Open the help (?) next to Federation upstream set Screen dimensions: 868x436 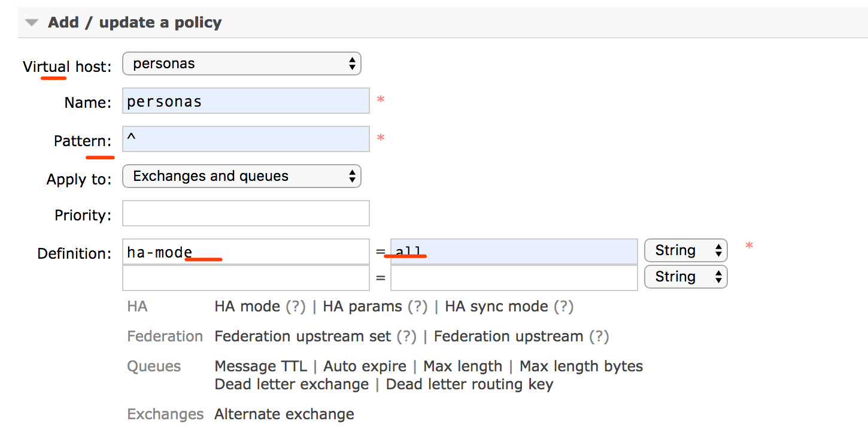[x=406, y=337]
